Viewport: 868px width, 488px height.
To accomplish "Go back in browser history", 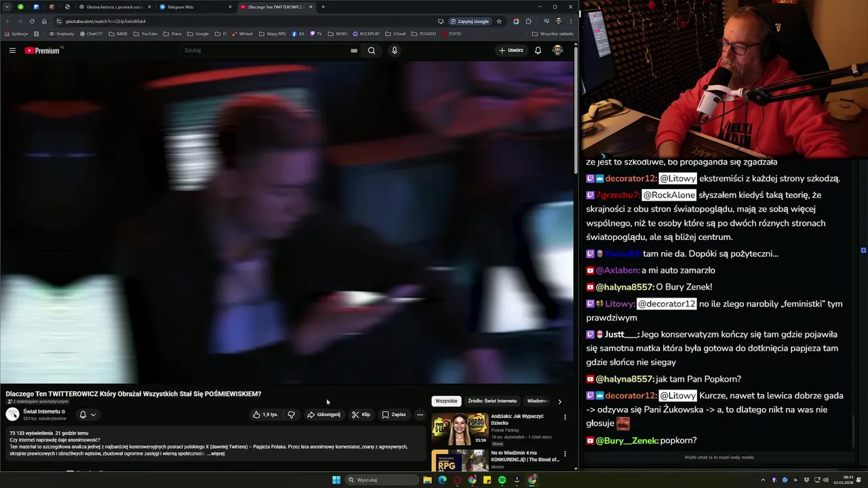I will pyautogui.click(x=8, y=21).
